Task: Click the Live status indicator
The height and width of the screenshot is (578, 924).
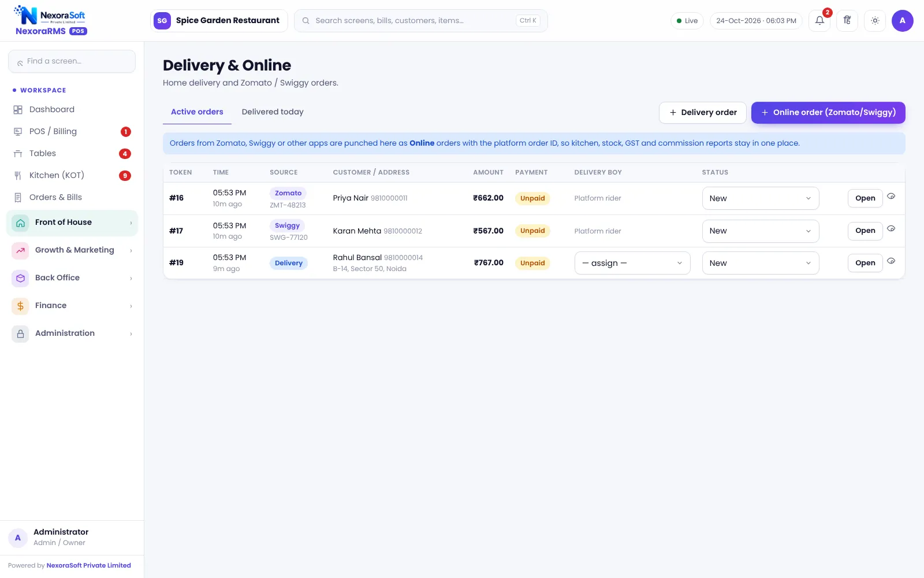Action: (x=687, y=21)
